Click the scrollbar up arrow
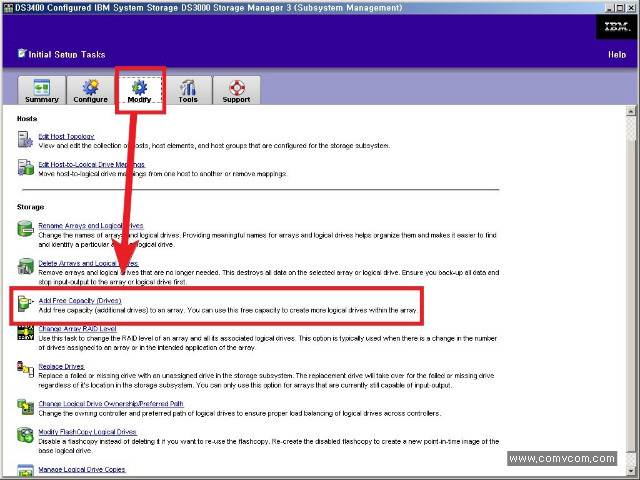 tap(631, 111)
